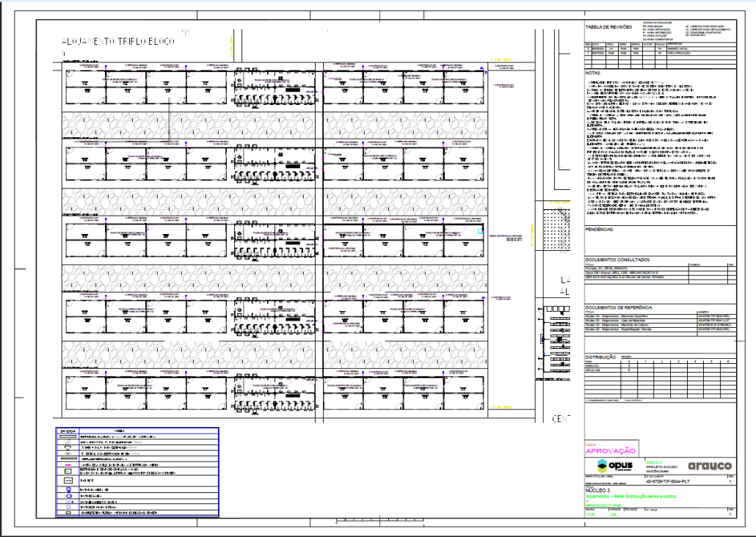Click the Arauco logo in the title block
The height and width of the screenshot is (537, 756).
(710, 466)
